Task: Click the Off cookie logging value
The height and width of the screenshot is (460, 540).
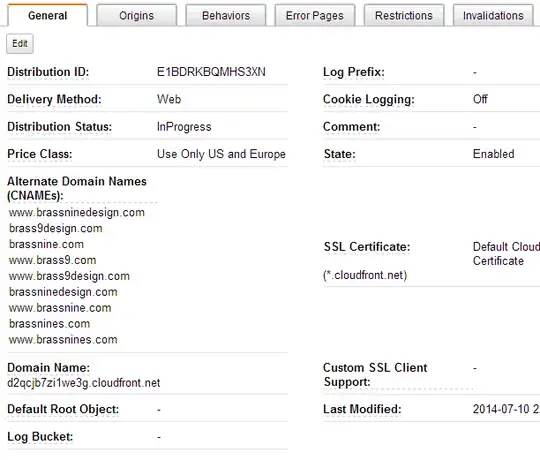Action: [480, 99]
